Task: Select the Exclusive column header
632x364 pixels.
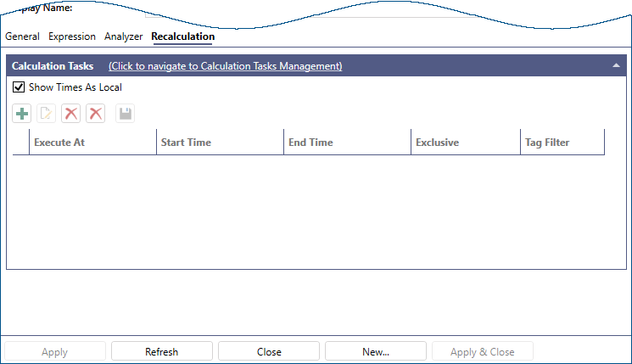Action: coord(466,143)
